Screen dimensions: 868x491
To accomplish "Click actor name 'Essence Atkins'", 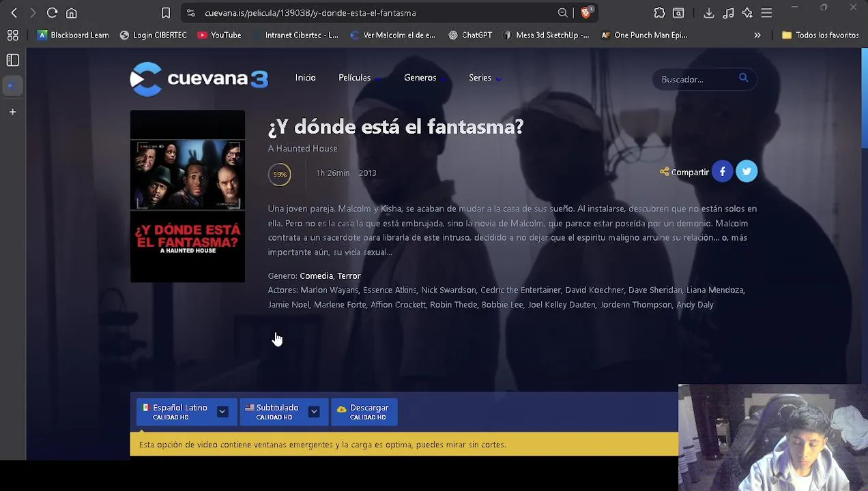I will 390,291.
